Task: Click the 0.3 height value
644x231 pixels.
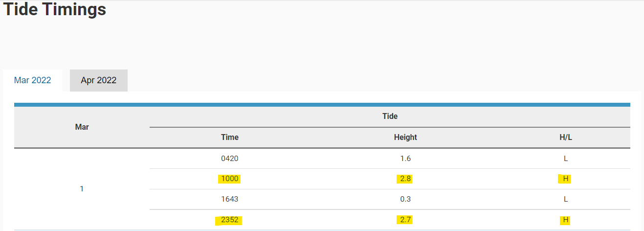Action: (x=405, y=199)
